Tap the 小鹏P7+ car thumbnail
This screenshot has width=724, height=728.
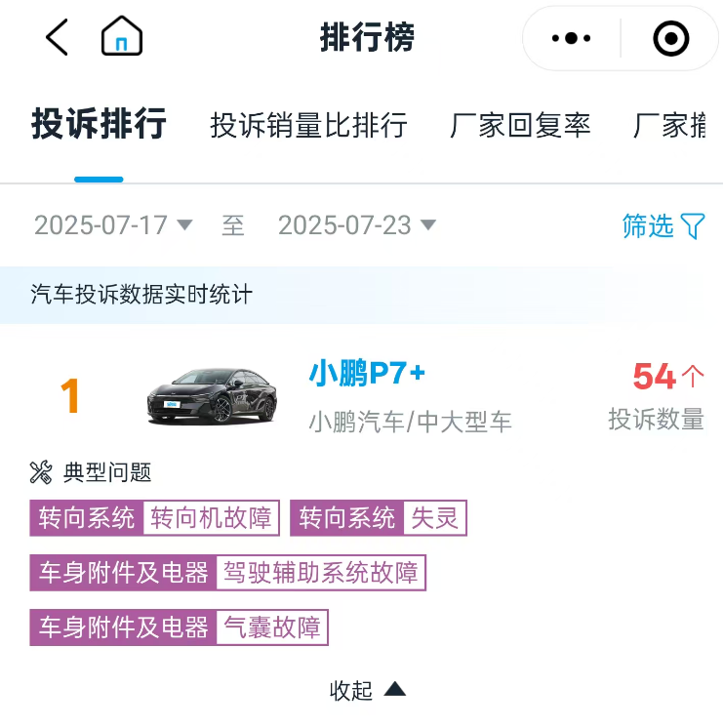click(211, 395)
